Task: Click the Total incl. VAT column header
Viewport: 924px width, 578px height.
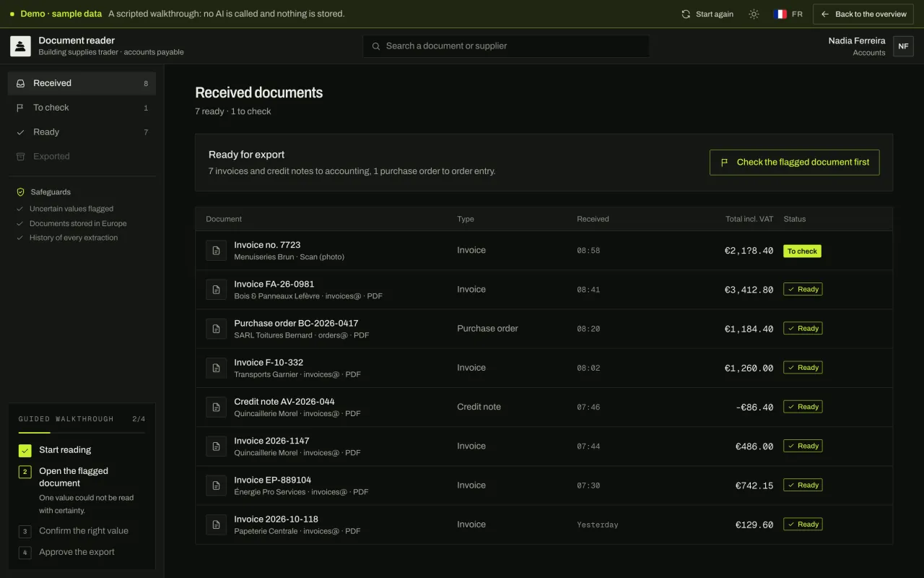Action: pos(749,219)
